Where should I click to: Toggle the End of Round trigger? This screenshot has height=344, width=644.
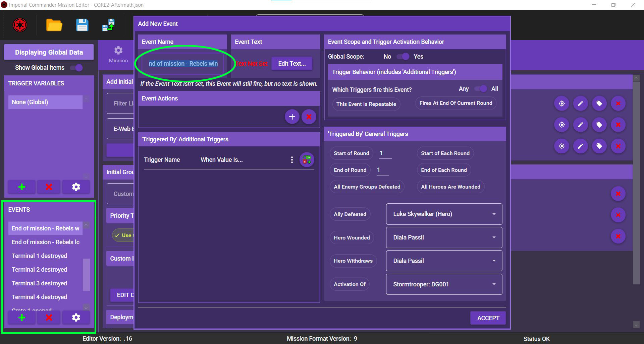coord(350,170)
